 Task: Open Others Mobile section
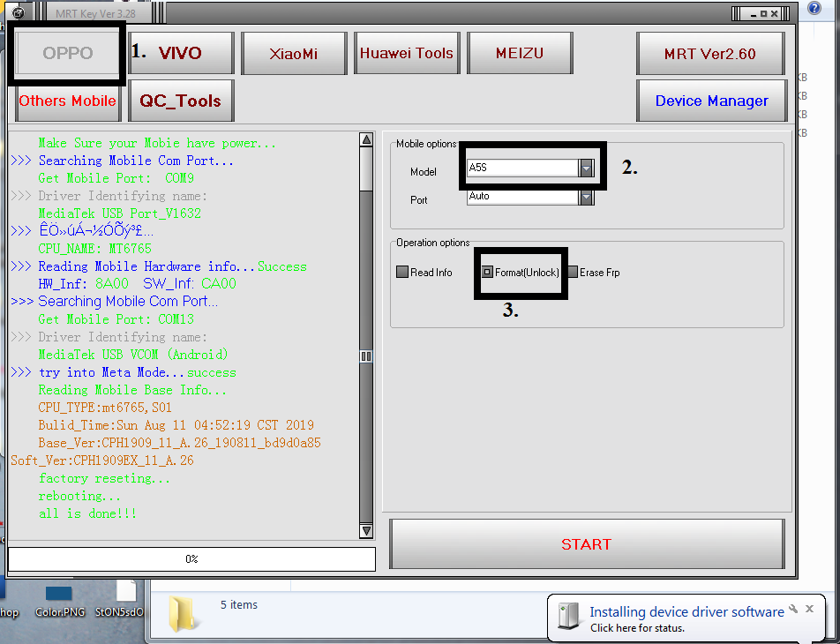67,101
